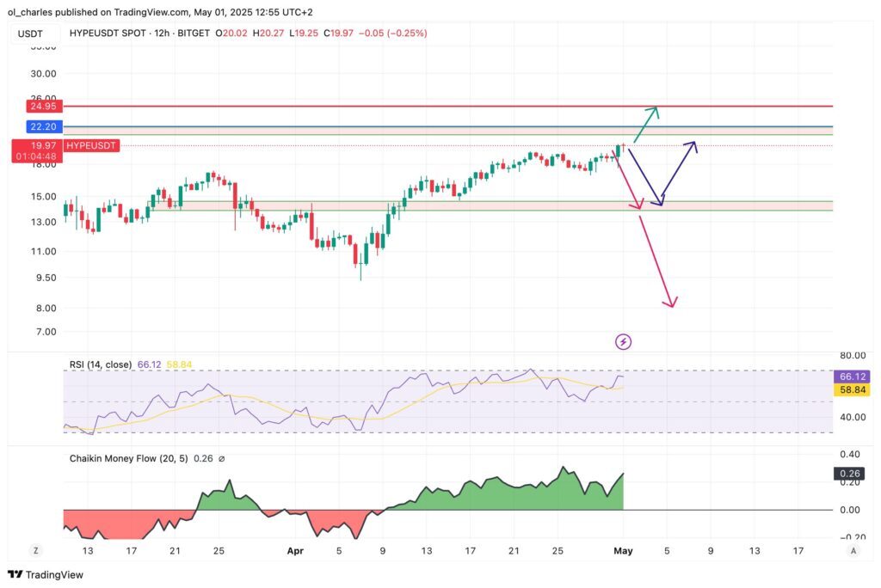Viewport: 881px width, 588px height.
Task: Click the dark 0.26 Chaikin value label
Action: click(x=851, y=473)
